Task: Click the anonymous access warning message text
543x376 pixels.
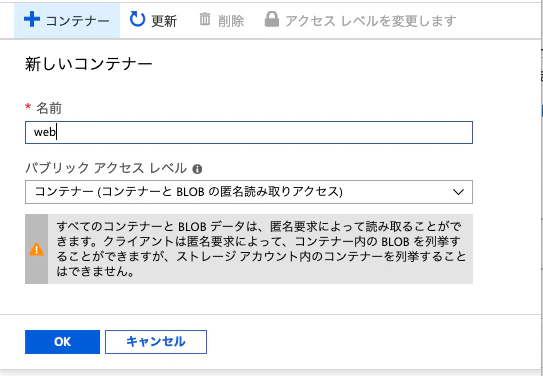Action: tap(261, 249)
